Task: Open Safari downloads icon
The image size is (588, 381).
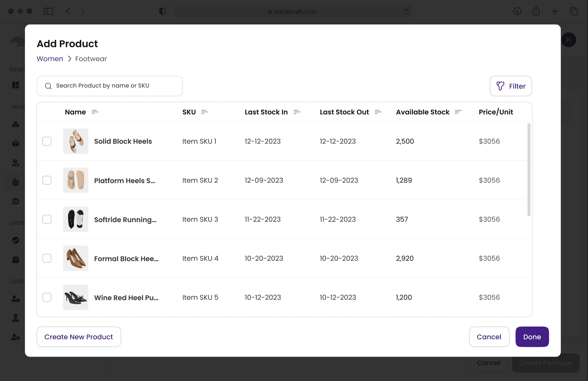Action: [x=517, y=11]
